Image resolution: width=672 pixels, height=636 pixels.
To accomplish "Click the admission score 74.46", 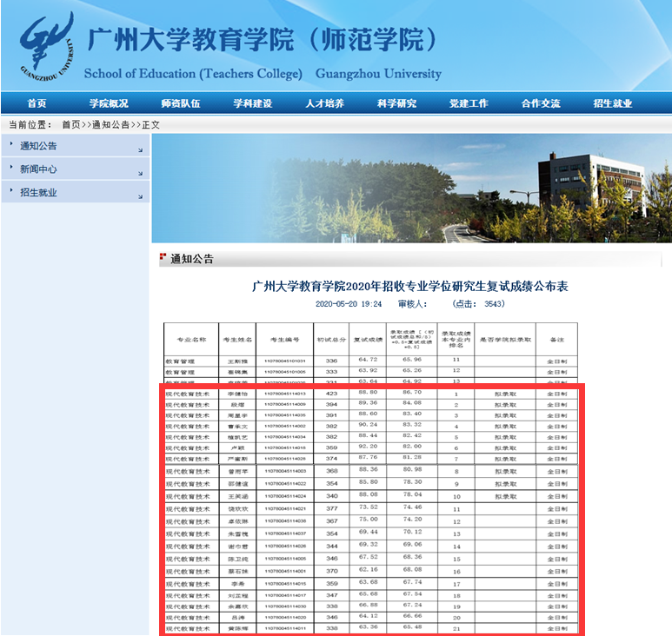I will (x=412, y=507).
